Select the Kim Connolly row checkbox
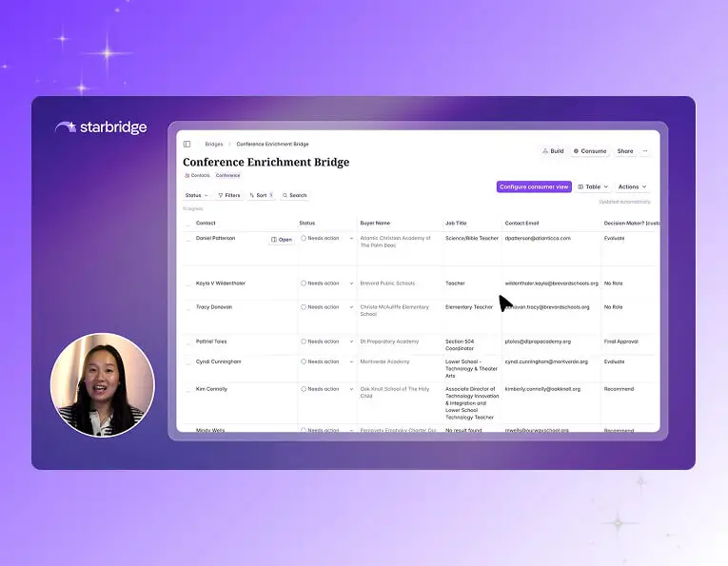 point(188,390)
